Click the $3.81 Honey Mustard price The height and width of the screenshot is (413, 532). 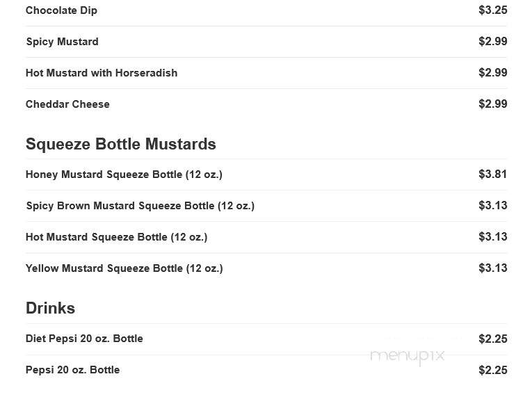(x=492, y=175)
